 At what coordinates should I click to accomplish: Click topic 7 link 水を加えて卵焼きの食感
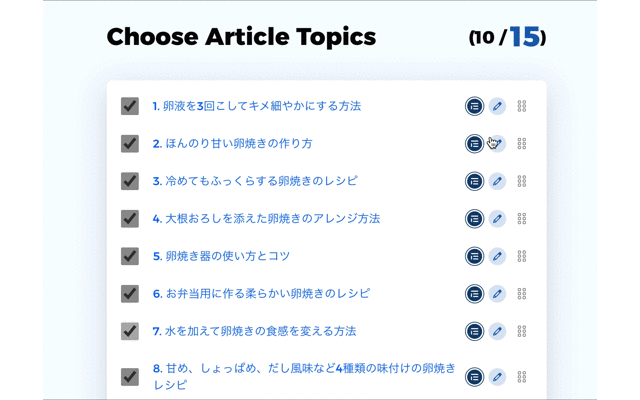pos(254,331)
